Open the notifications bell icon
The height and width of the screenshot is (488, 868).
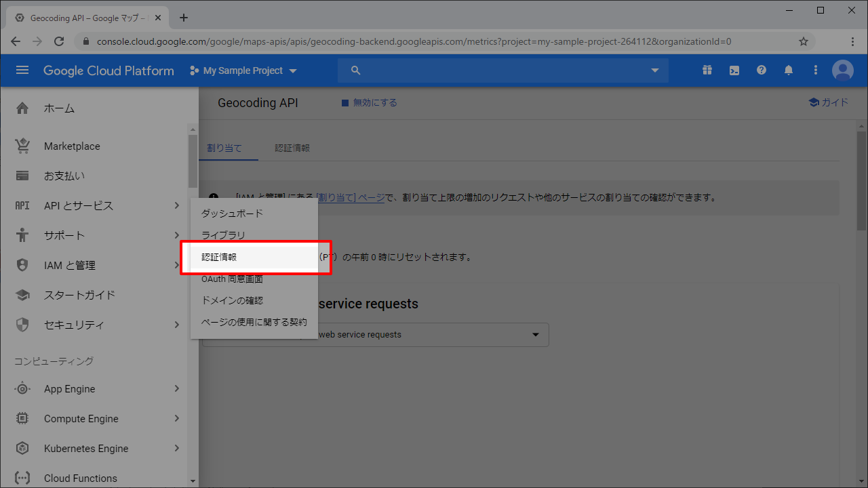point(789,70)
